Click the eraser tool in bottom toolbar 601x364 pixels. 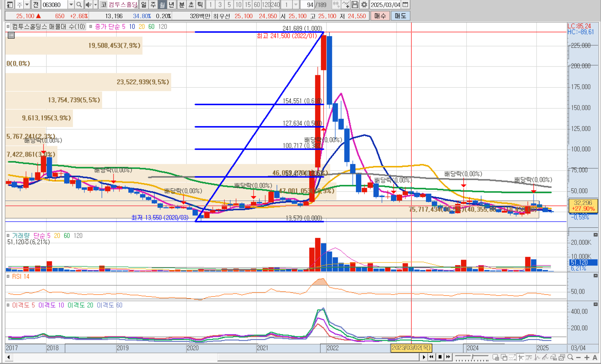[553, 357]
